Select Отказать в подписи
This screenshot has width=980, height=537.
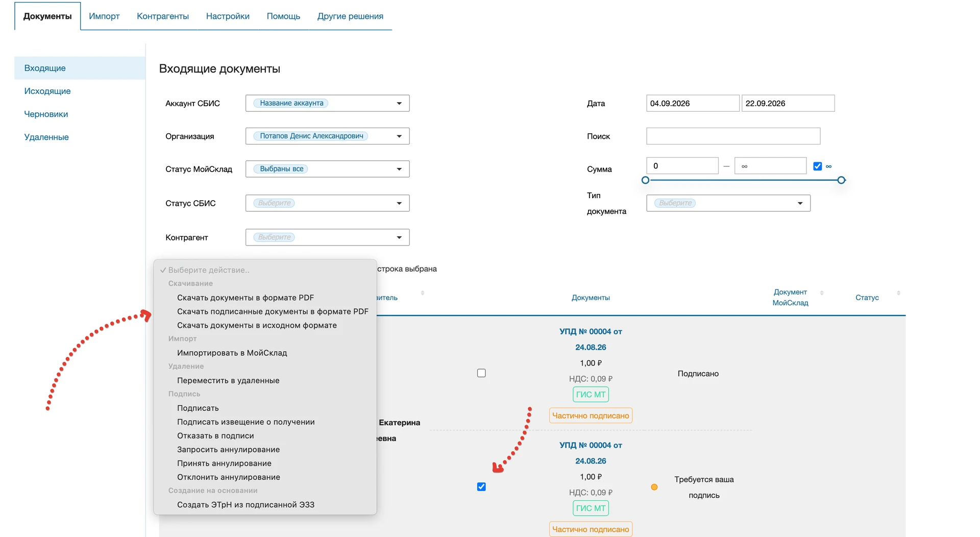[x=215, y=435]
